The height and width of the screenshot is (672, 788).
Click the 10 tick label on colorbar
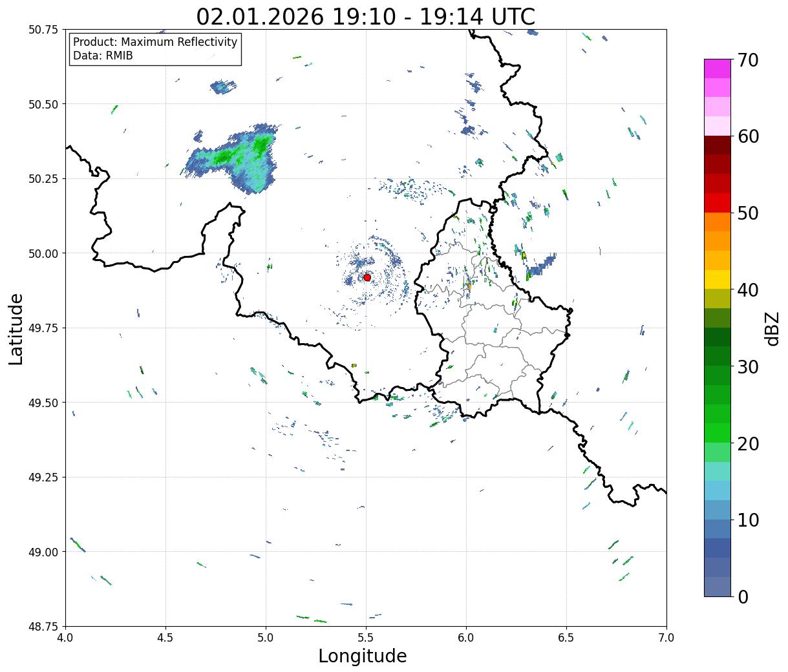pos(748,520)
